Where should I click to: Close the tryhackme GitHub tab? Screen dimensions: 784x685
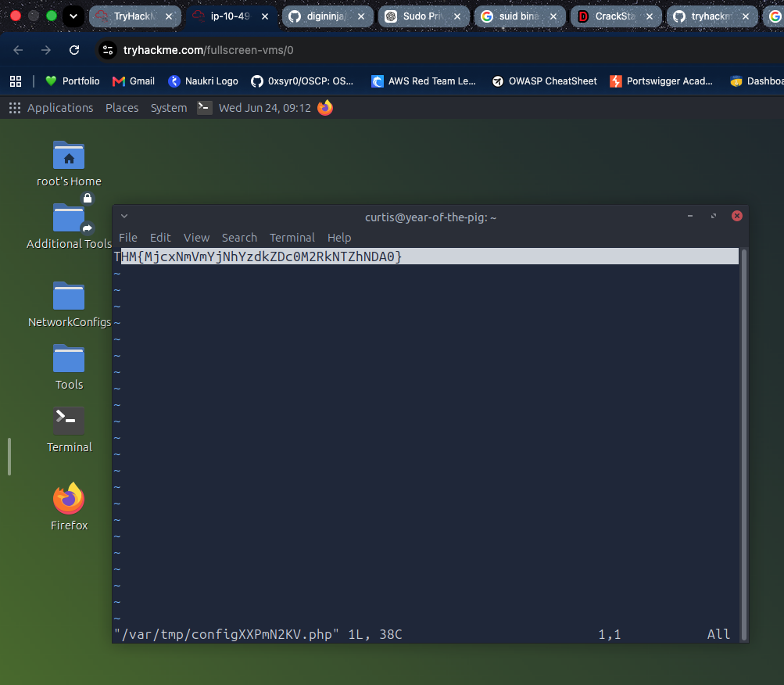pyautogui.click(x=746, y=16)
